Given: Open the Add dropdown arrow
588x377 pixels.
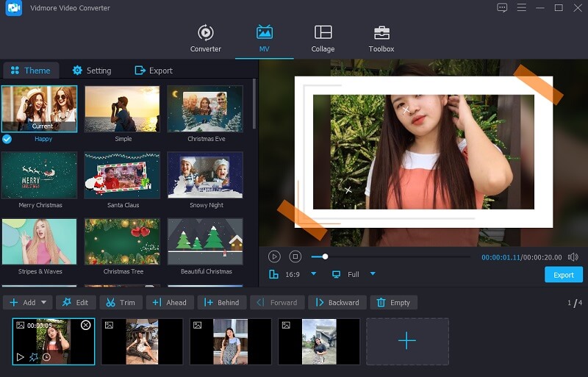Looking at the screenshot, I should (44, 302).
